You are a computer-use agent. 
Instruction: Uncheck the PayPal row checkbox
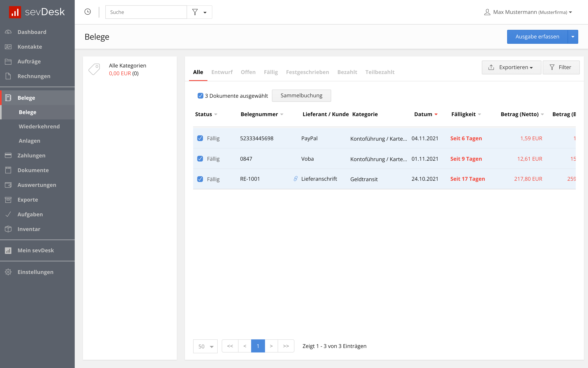[x=200, y=138]
